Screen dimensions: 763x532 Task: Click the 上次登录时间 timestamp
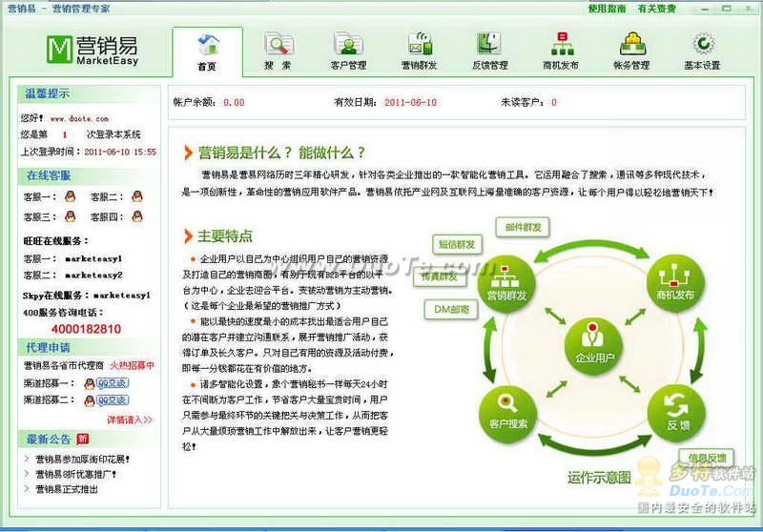coord(120,152)
